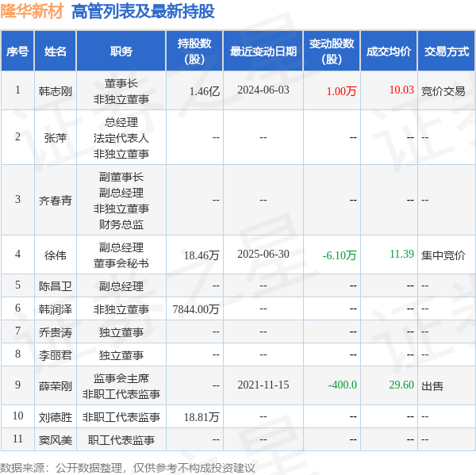The image size is (476, 475).
Task: Select the name 张萍
Action: point(56,138)
